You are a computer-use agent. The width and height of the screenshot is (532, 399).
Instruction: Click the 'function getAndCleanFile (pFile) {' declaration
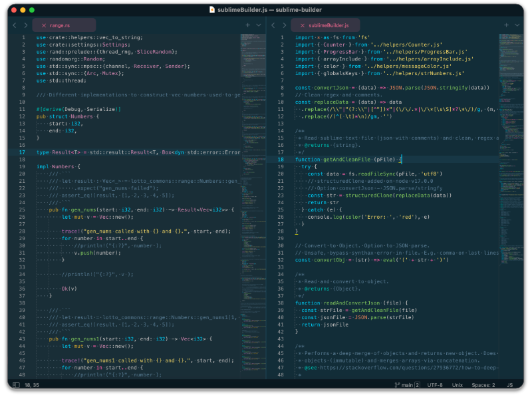[348, 160]
